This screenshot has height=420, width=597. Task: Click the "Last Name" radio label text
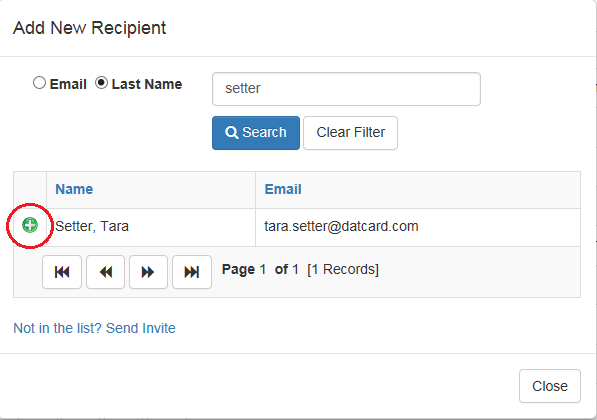click(x=147, y=84)
